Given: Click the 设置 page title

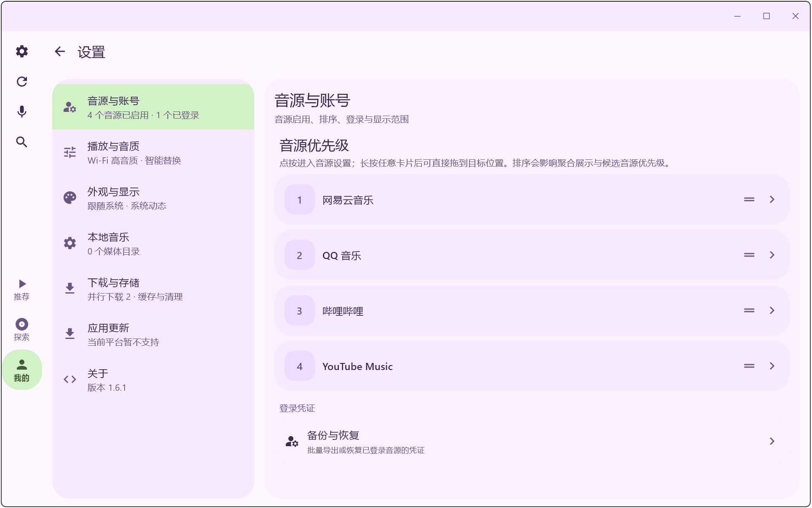Looking at the screenshot, I should pos(91,52).
